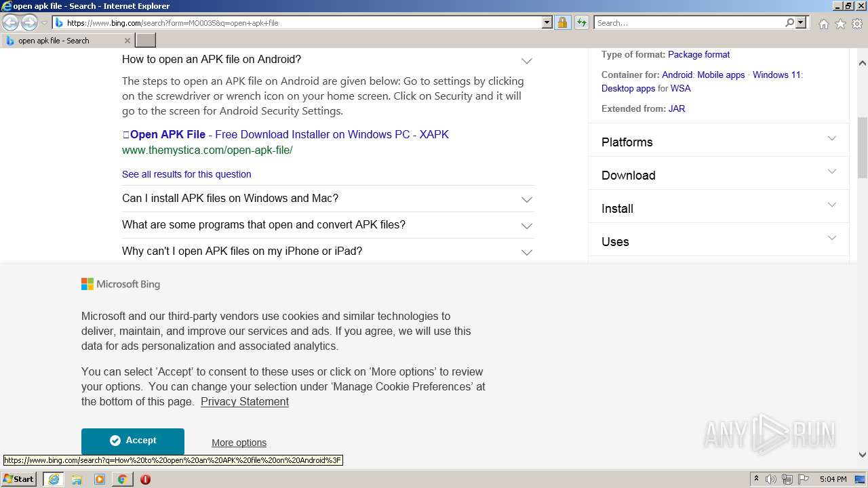
Task: Click the scrollbar up arrow
Action: (863, 63)
